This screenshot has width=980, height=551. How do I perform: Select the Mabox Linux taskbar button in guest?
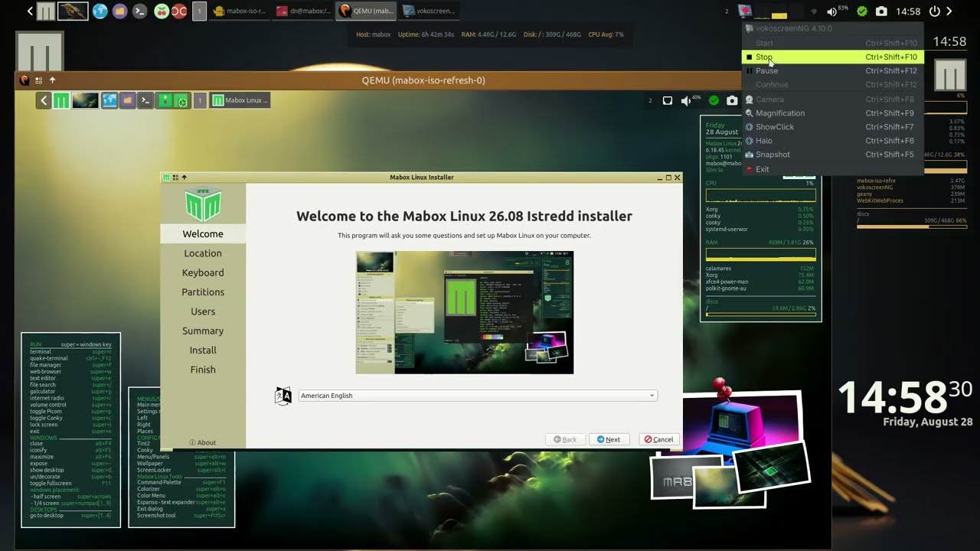240,100
